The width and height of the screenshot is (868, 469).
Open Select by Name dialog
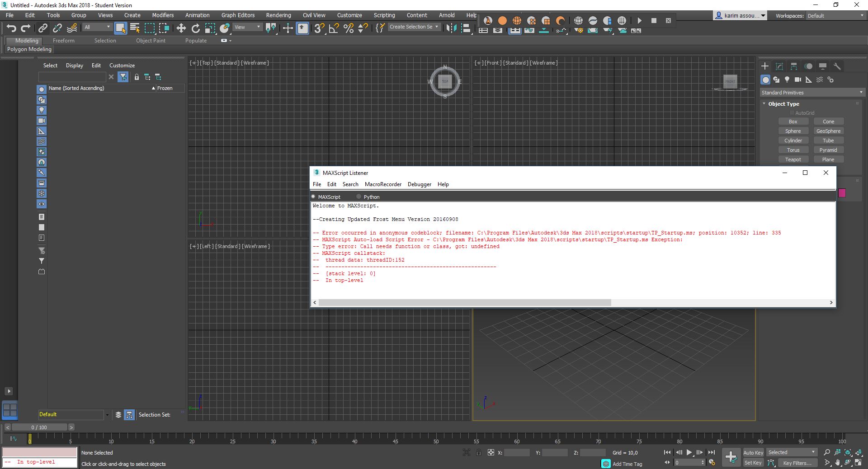pos(135,28)
